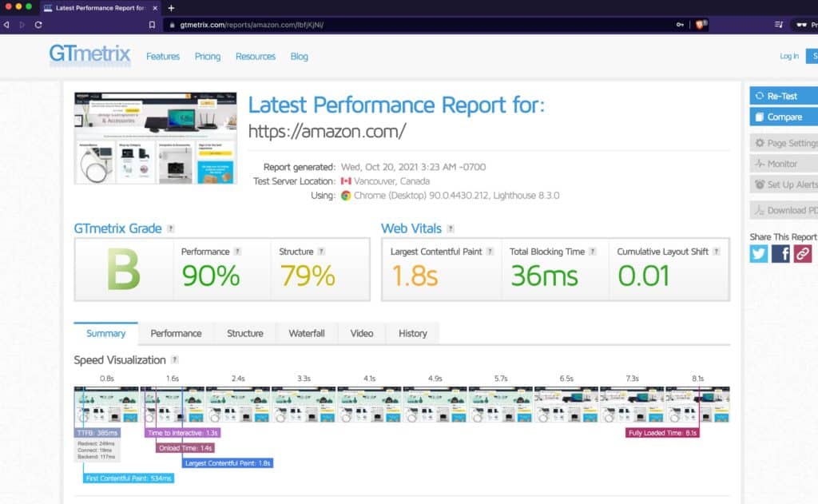Download the report as PDF

(x=784, y=210)
